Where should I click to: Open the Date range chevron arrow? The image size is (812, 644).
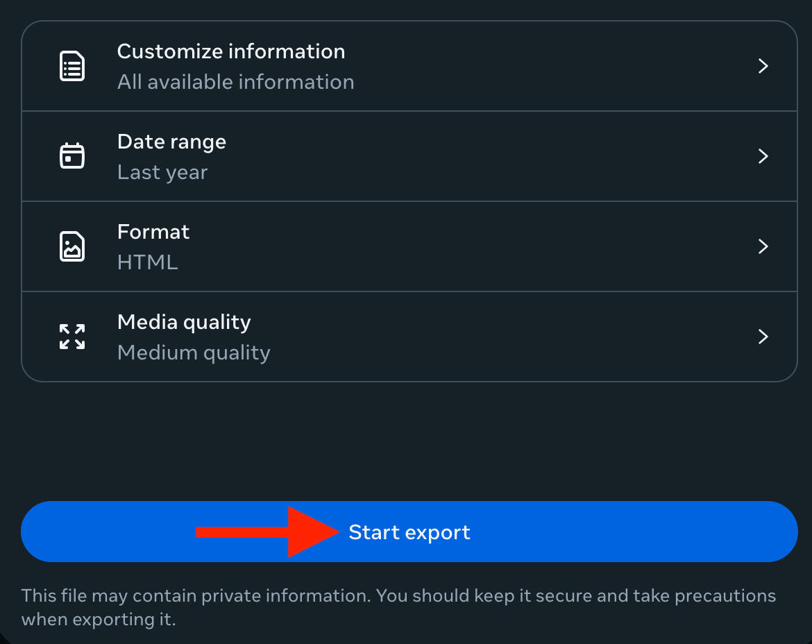tap(763, 156)
